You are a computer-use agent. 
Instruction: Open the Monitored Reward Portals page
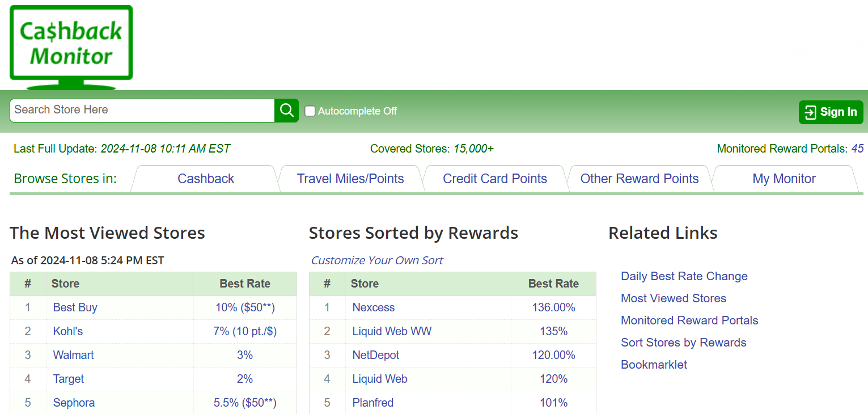689,320
